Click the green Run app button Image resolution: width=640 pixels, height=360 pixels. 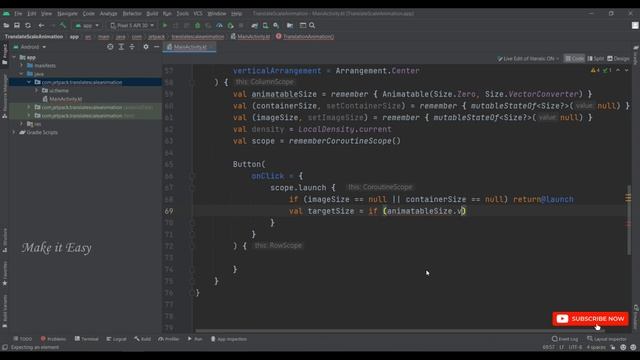pos(165,25)
